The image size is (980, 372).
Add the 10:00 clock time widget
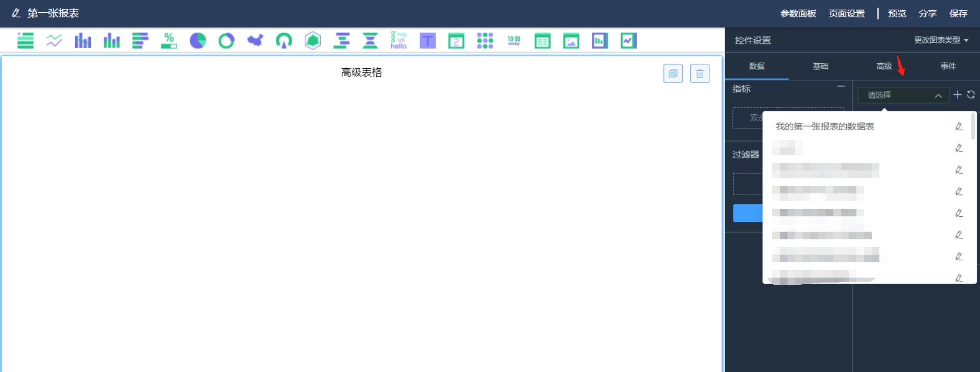pyautogui.click(x=514, y=40)
